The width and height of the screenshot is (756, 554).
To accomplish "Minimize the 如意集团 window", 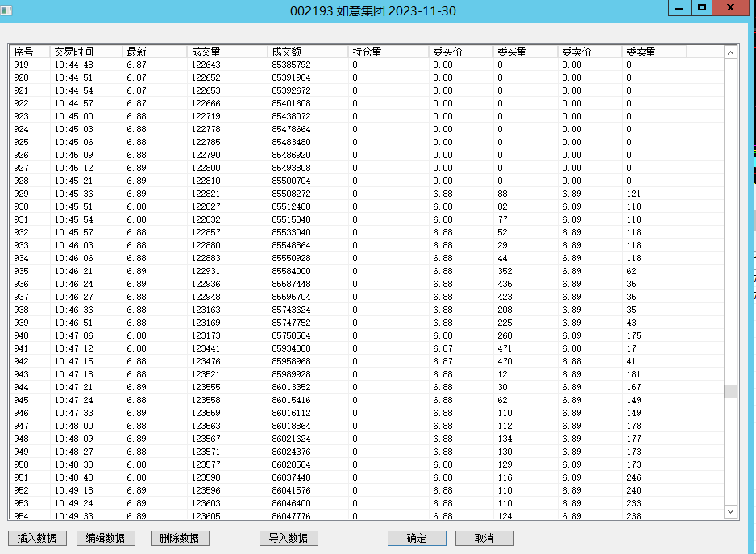I will (679, 8).
